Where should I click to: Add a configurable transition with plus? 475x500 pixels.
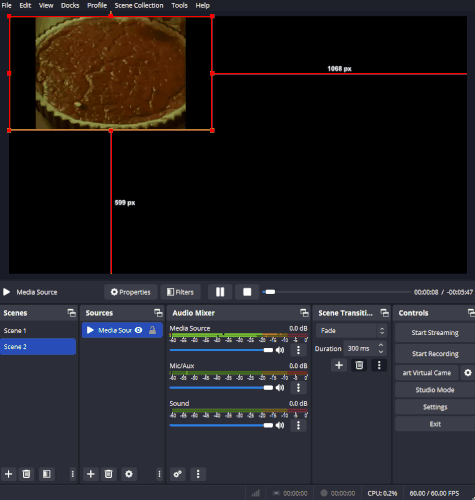click(x=339, y=365)
